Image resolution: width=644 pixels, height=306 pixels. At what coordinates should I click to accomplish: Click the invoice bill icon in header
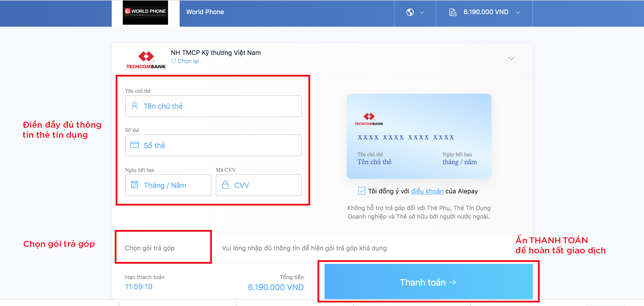click(x=453, y=12)
